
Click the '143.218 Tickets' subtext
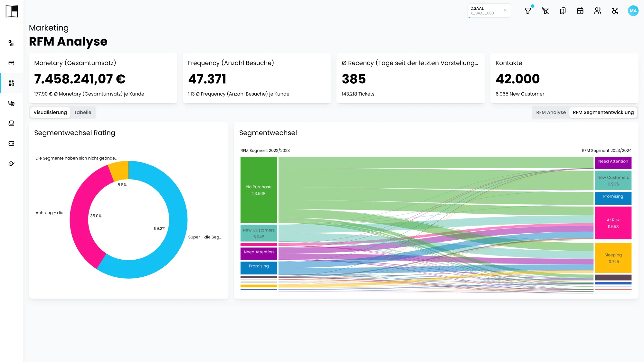(358, 94)
